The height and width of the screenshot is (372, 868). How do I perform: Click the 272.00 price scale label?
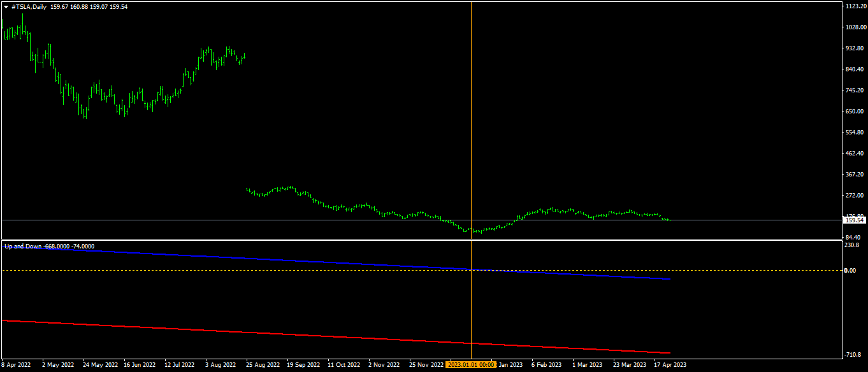(855, 196)
